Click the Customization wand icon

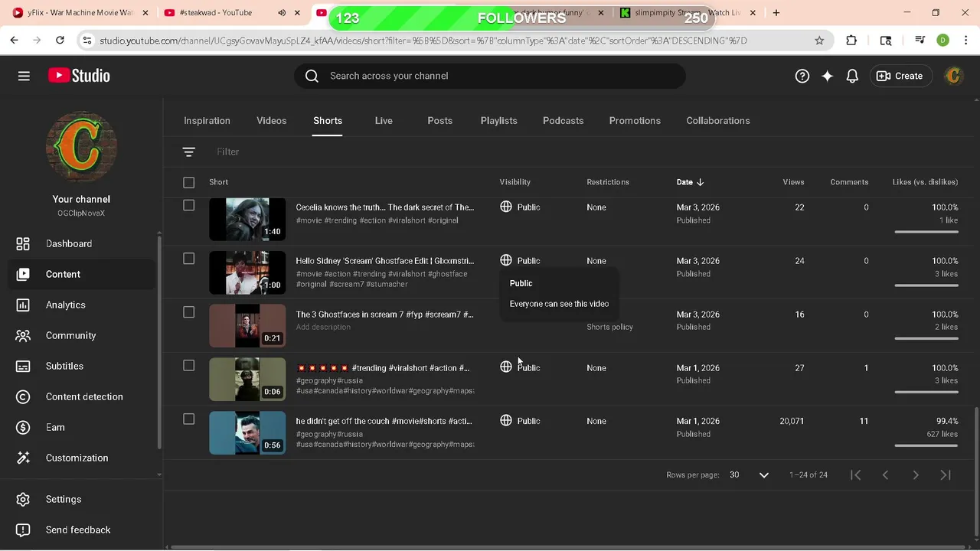point(23,458)
